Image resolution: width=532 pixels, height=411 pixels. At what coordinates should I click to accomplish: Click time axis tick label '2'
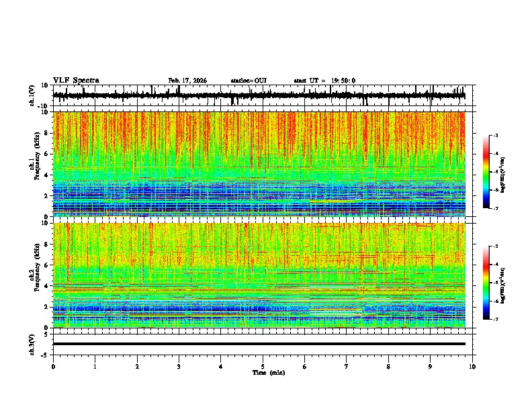137,367
